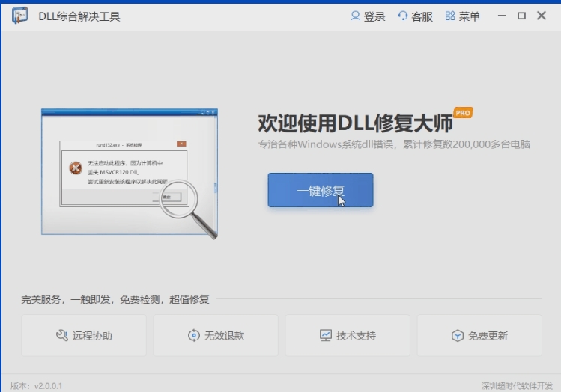Maximize the DLL tool window
Screen dimensions: 561x392
click(x=521, y=16)
